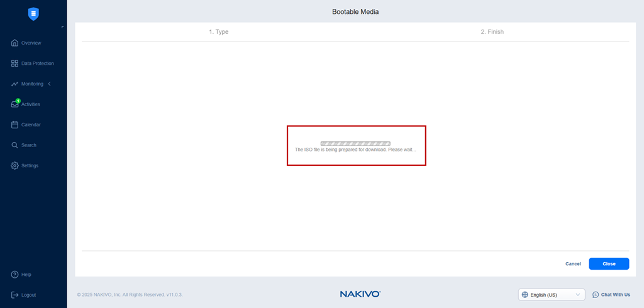Open the Calendar menu label

[x=31, y=124]
